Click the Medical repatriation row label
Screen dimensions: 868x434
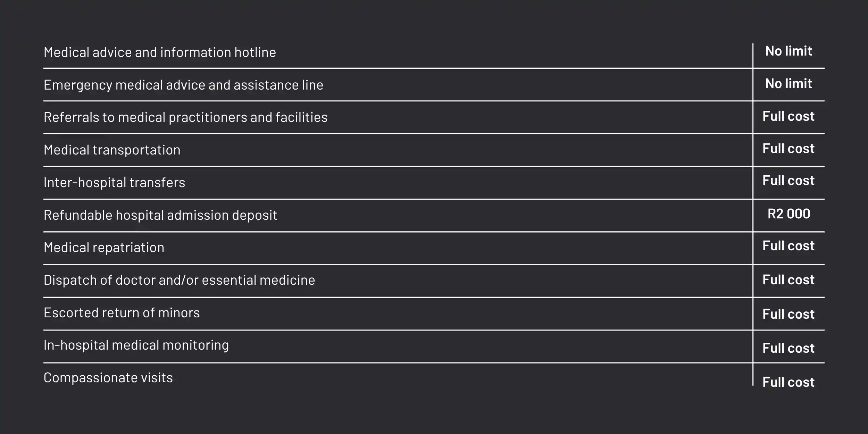tap(104, 248)
